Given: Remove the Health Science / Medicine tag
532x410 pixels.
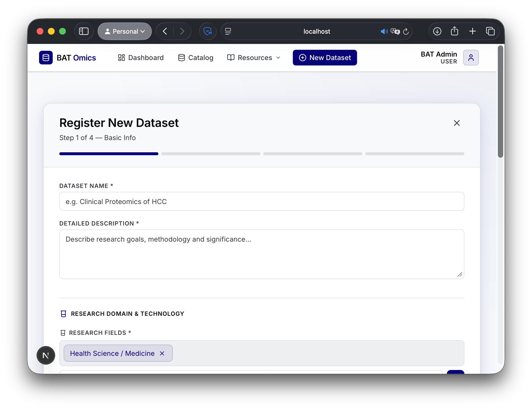Looking at the screenshot, I should (162, 353).
